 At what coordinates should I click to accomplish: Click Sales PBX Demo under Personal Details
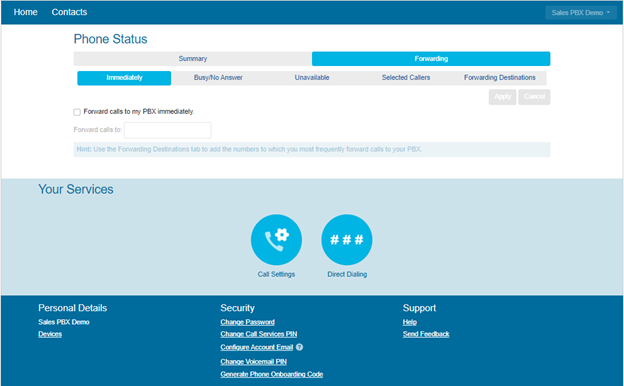[x=64, y=322]
